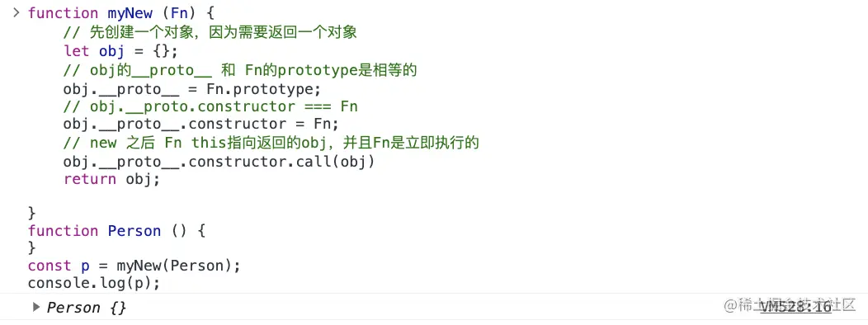Open the VM528:16 source link

[796, 308]
